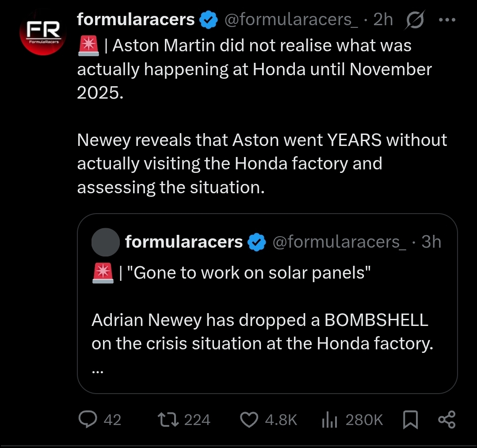477x448 pixels.
Task: Open the quoted post avatar circle
Action: click(106, 242)
